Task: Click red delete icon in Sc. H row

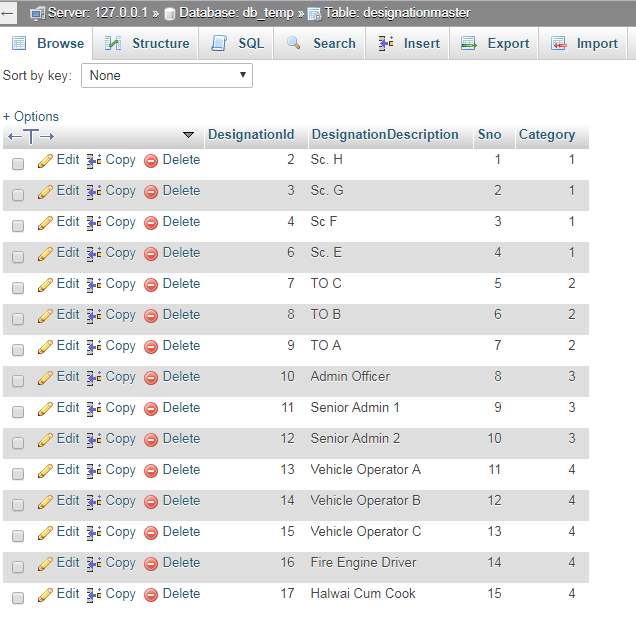Action: [x=151, y=161]
